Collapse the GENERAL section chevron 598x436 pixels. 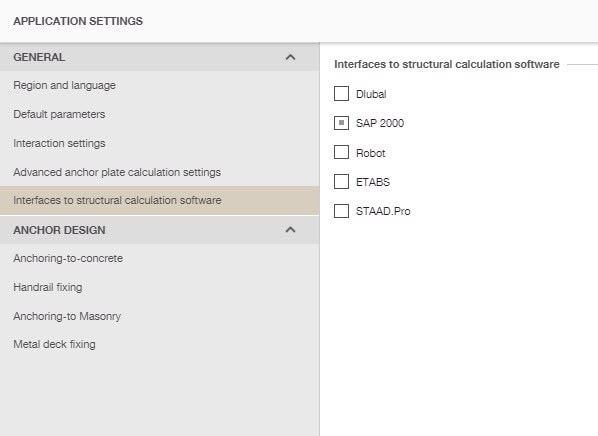tap(290, 57)
